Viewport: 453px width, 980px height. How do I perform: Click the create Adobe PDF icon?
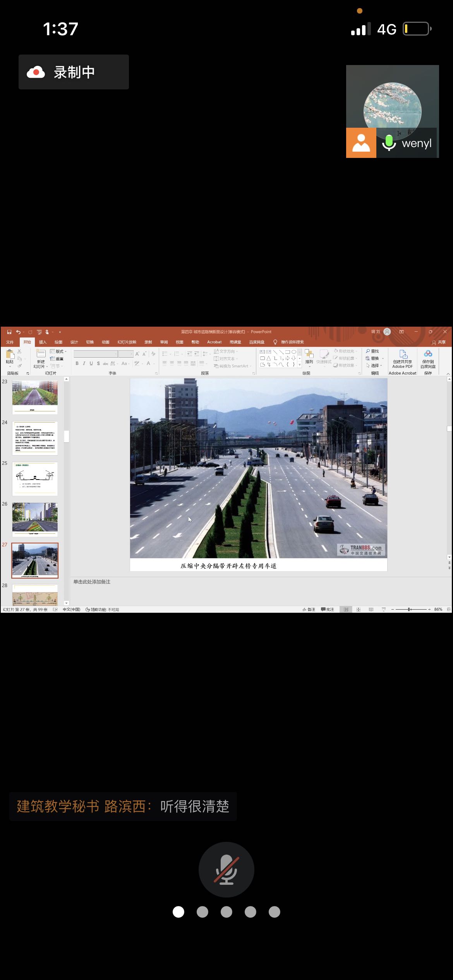pyautogui.click(x=403, y=354)
